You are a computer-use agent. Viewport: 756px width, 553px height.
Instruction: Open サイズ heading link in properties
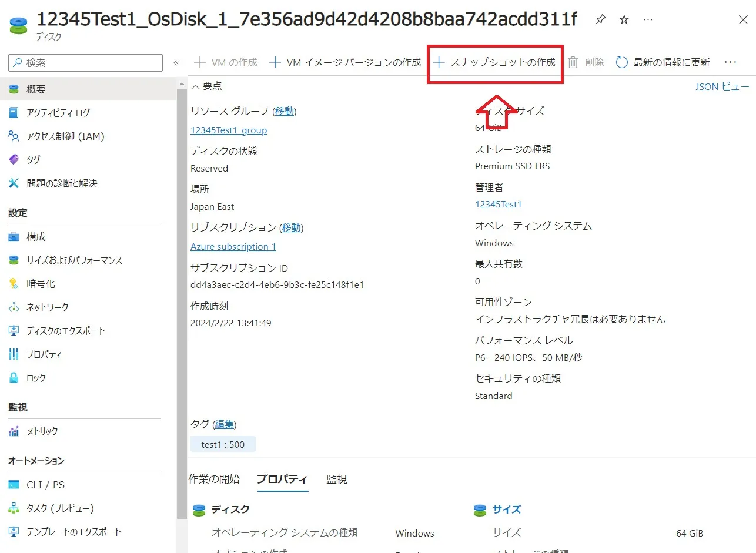(x=507, y=510)
